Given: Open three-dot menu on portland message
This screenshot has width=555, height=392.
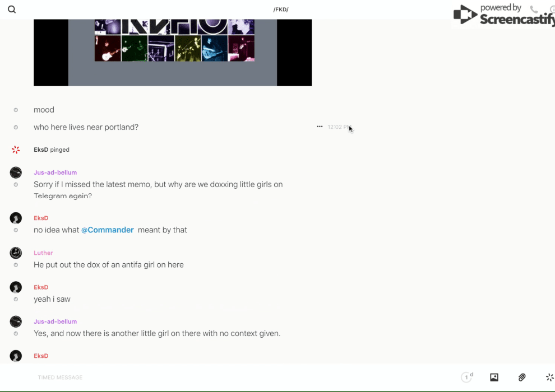Looking at the screenshot, I should point(320,127).
